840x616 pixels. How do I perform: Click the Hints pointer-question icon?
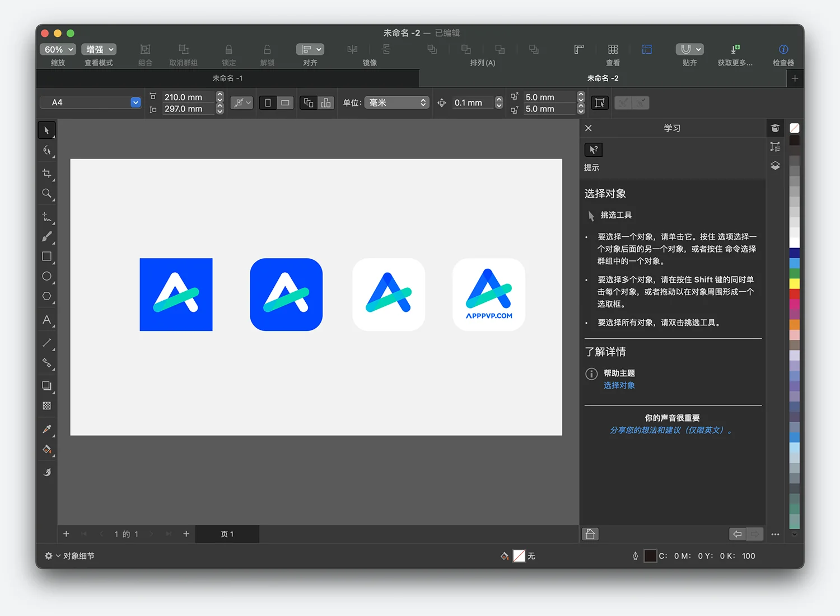pyautogui.click(x=594, y=150)
